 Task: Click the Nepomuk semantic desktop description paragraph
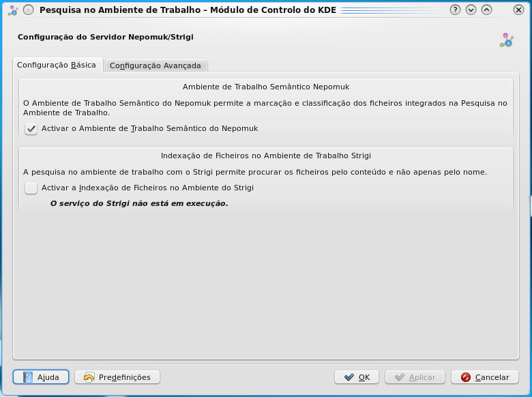[265, 108]
